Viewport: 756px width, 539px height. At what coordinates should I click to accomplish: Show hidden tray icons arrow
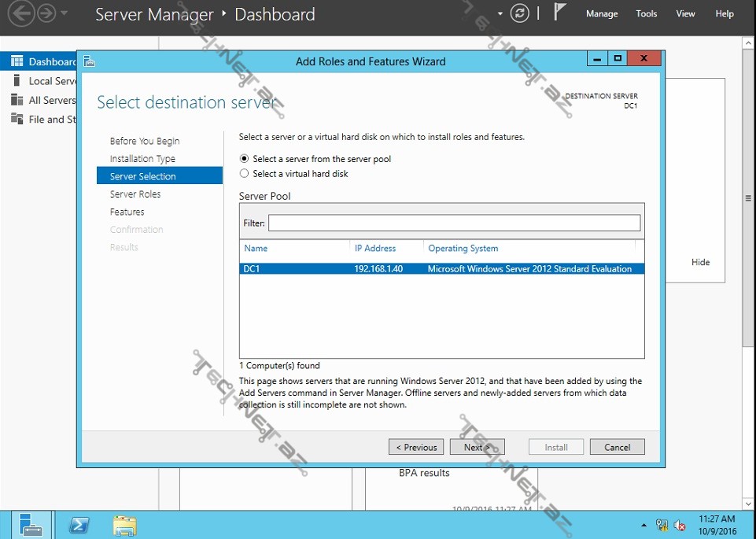(644, 525)
